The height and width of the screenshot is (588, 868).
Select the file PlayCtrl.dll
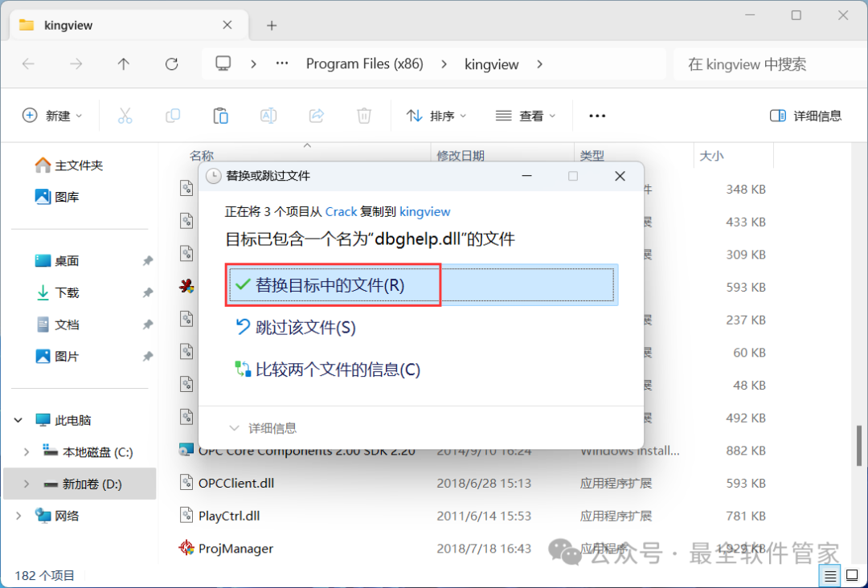229,516
